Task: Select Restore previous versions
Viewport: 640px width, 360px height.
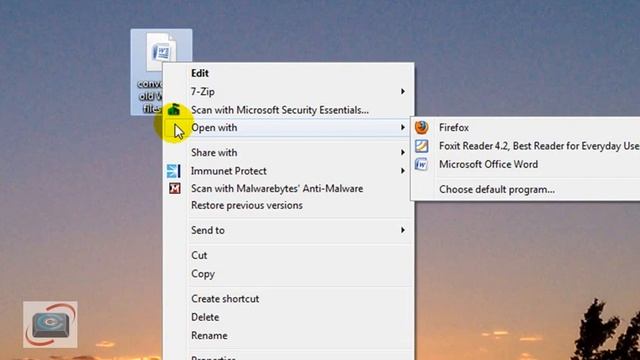Action: 288,205
